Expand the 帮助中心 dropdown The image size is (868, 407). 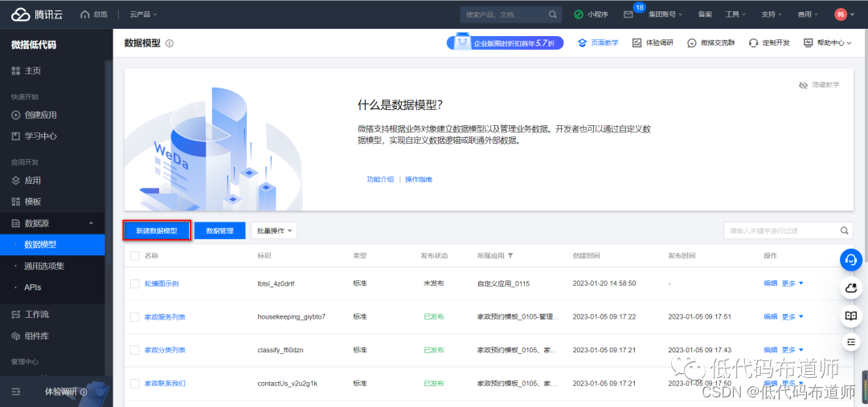[x=828, y=43]
